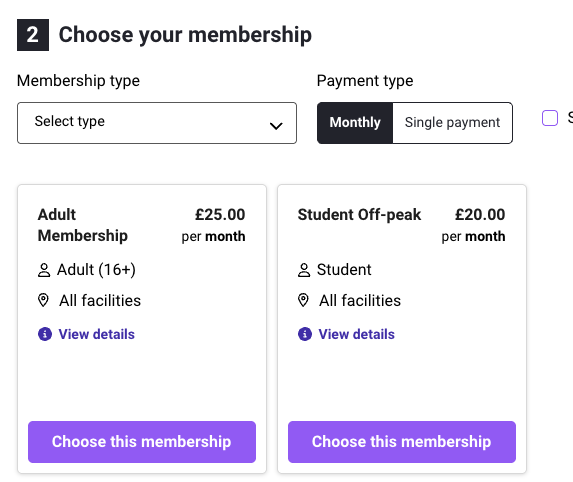Click the chevron arrow in Select type box
Viewport: 573px width, 482px height.
click(x=276, y=126)
